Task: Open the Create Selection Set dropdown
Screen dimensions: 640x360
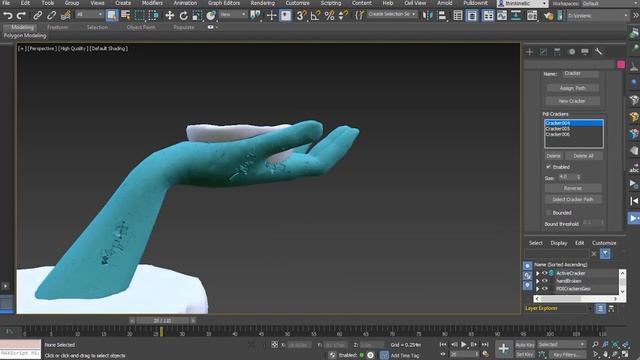Action: (392, 14)
